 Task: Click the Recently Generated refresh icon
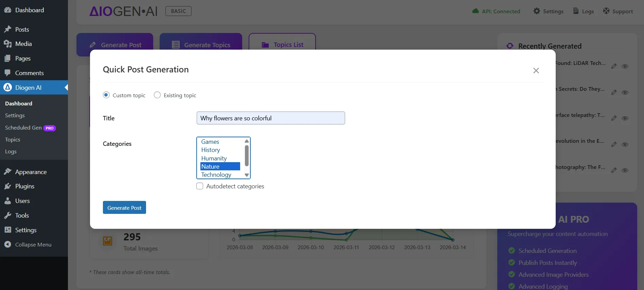pos(510,46)
